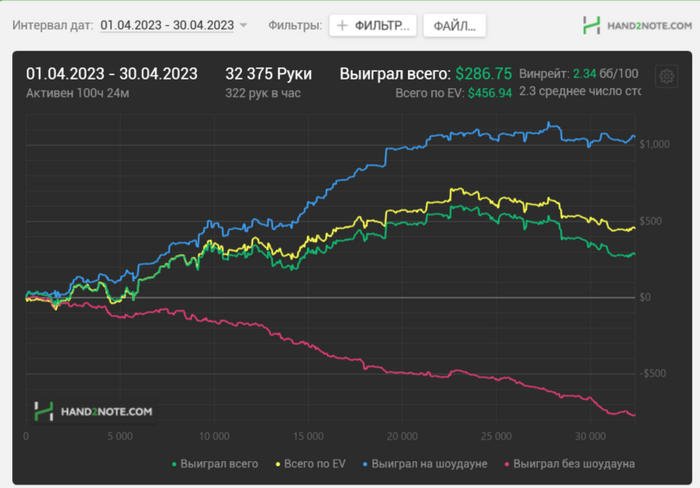Click the EV total value $456.94
This screenshot has height=488, width=700.
(490, 93)
